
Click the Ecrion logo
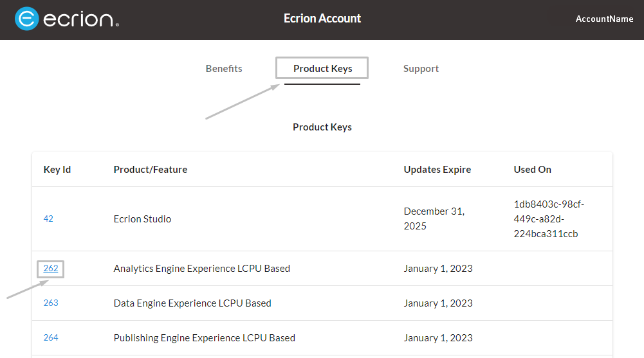(x=66, y=19)
